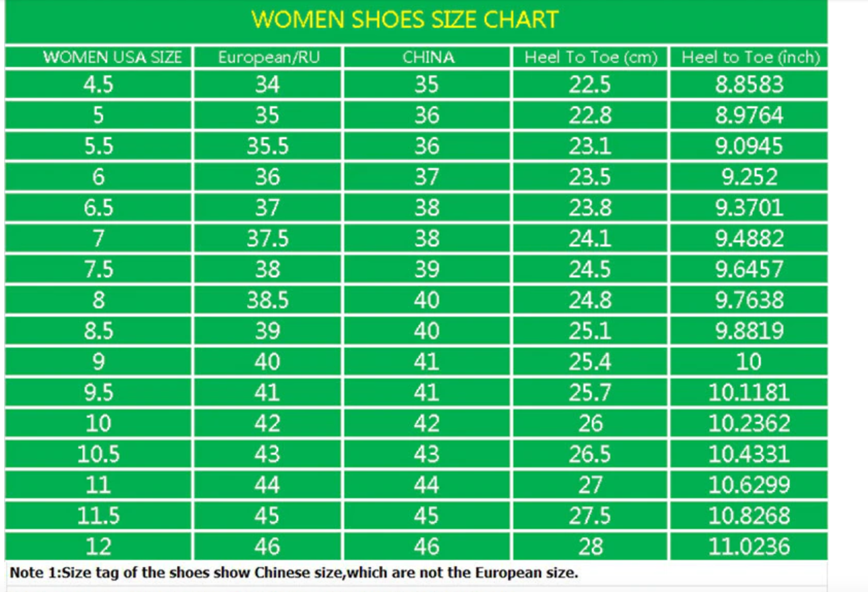Viewport: 868px width, 592px height.
Task: Click USA size 4.5 cell
Action: [98, 85]
